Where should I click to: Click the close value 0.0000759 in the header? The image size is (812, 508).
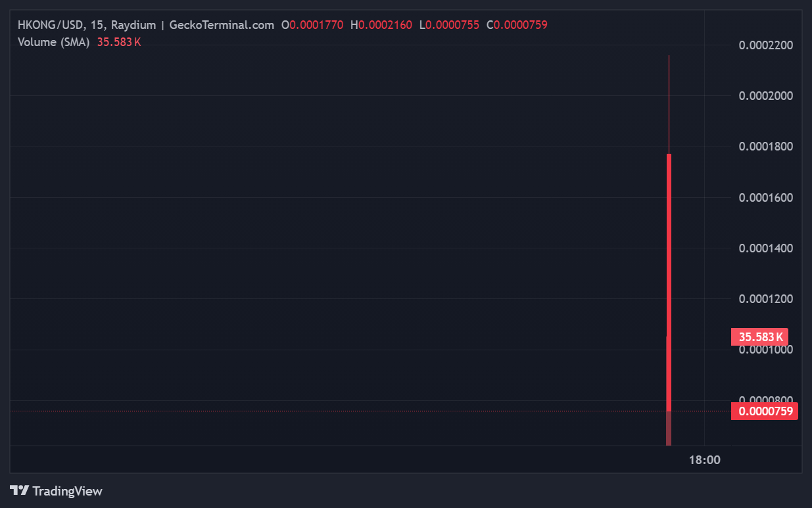521,25
